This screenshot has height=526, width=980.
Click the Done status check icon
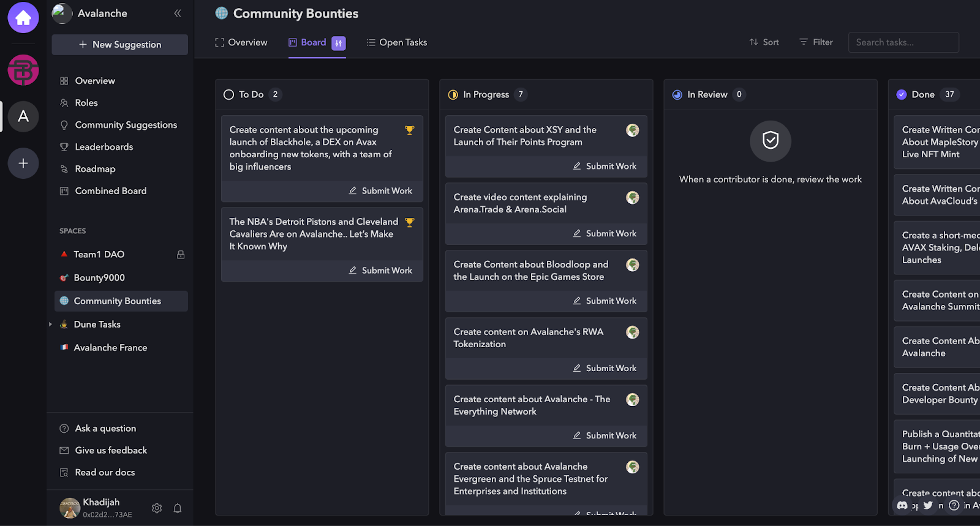click(x=902, y=94)
